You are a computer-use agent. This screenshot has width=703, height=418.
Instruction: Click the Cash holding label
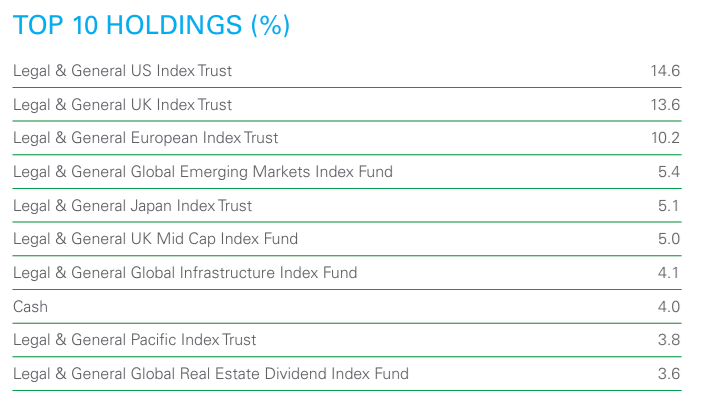30,307
